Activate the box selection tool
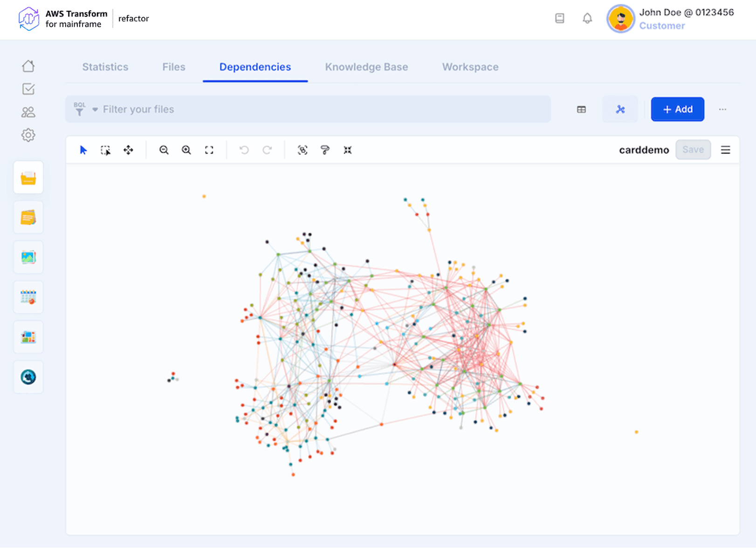The height and width of the screenshot is (548, 756). [x=106, y=150]
